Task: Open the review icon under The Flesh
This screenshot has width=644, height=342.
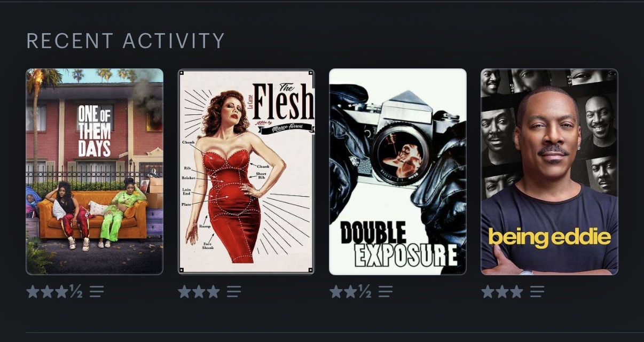Action: (x=234, y=292)
